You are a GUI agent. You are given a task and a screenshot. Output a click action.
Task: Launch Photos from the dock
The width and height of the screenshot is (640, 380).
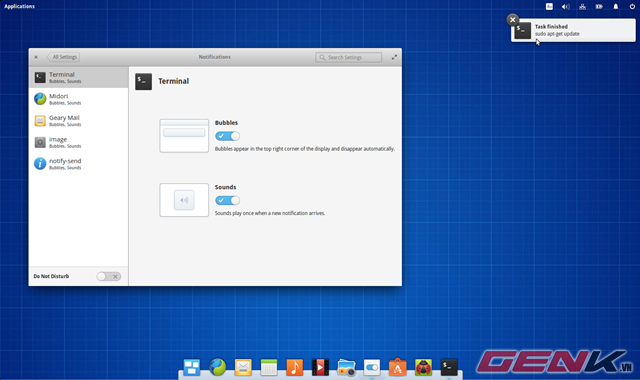(x=346, y=367)
